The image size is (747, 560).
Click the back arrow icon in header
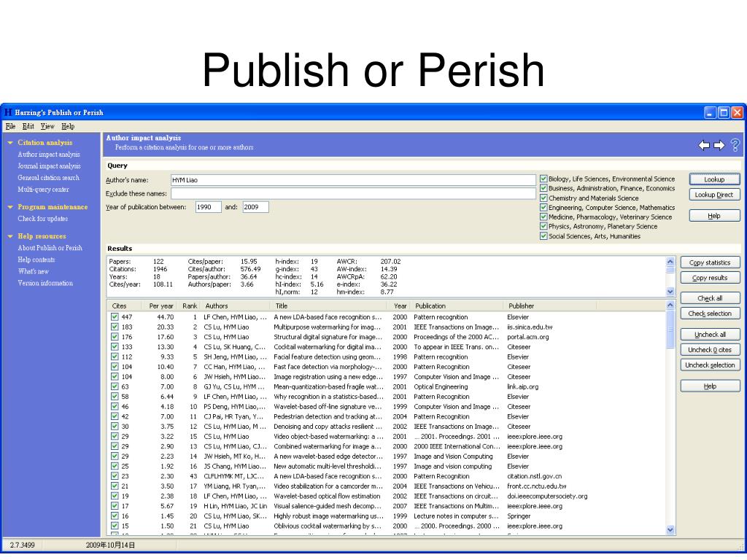[x=704, y=145]
